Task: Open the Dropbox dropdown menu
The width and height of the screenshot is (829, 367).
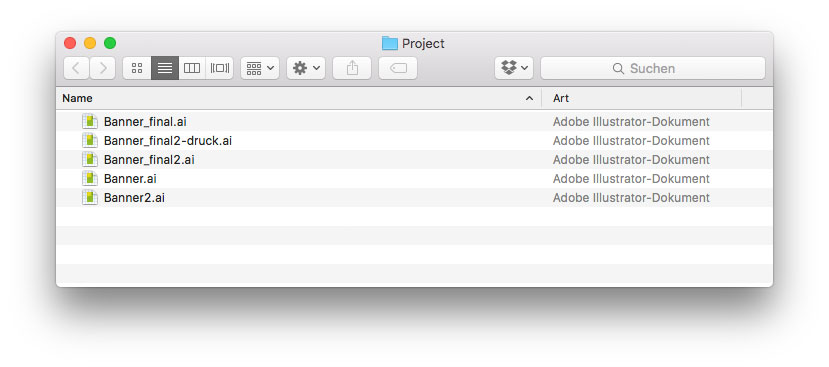Action: [514, 68]
